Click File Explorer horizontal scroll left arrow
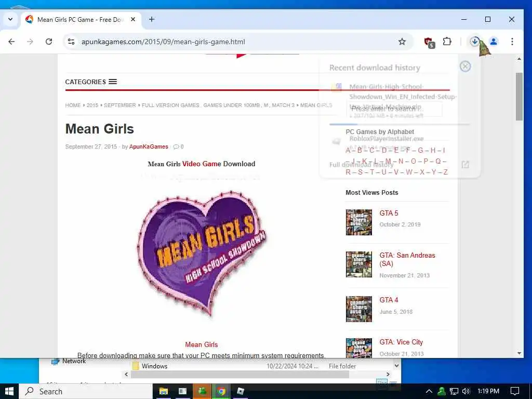Viewport: 532px width, 399px height. coord(126,374)
